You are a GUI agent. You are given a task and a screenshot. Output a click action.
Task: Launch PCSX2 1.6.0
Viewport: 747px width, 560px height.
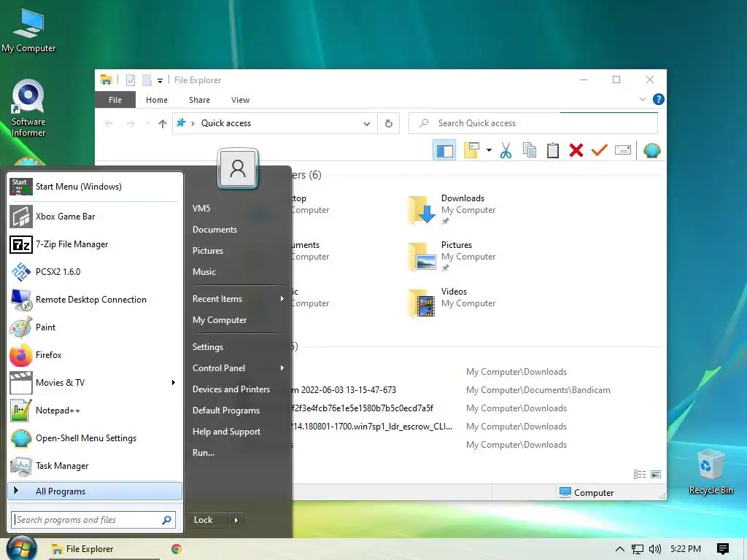(95, 272)
